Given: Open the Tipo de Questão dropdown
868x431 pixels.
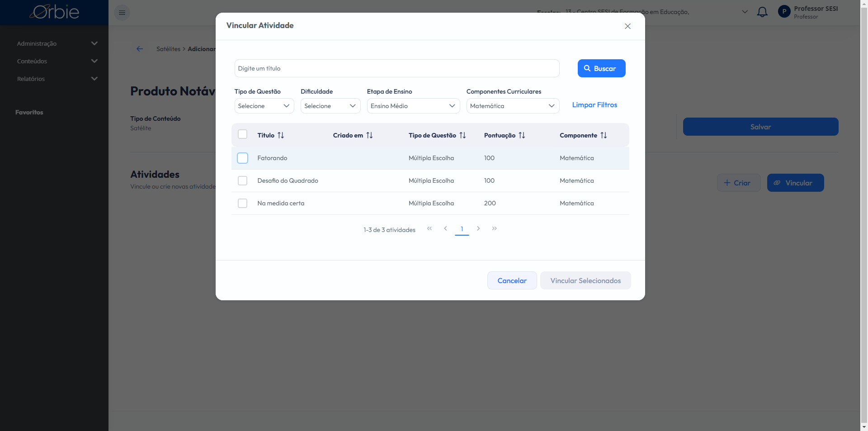Looking at the screenshot, I should pyautogui.click(x=264, y=106).
